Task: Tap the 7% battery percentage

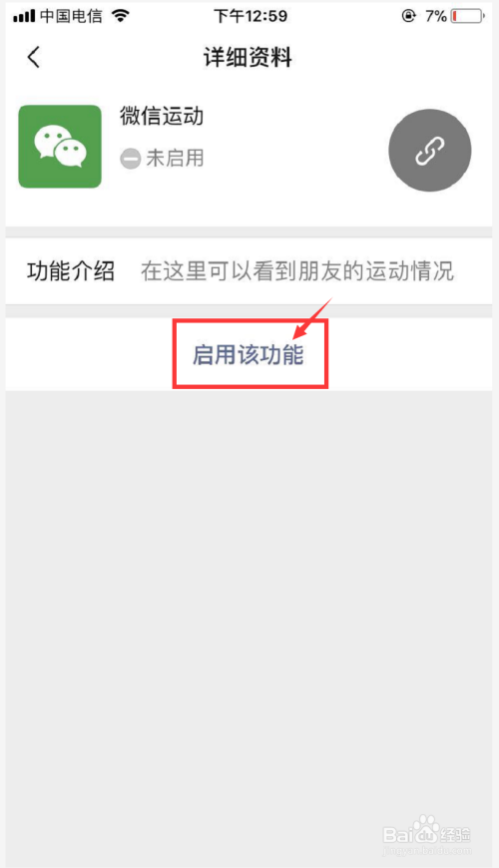Action: tap(436, 16)
